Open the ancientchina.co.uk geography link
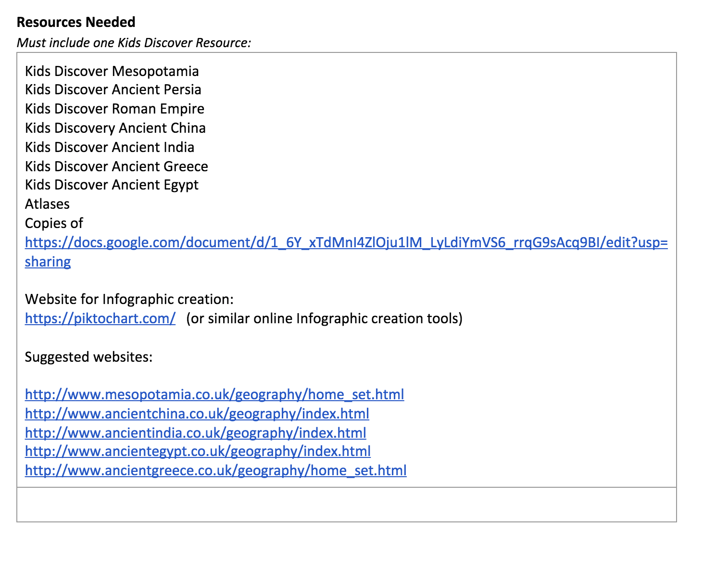 pos(197,414)
